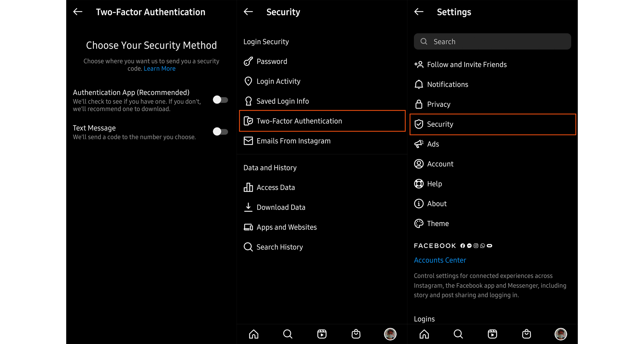Open Reels tab in Settings bottom bar
Viewport: 644px width, 344px height.
coord(492,334)
